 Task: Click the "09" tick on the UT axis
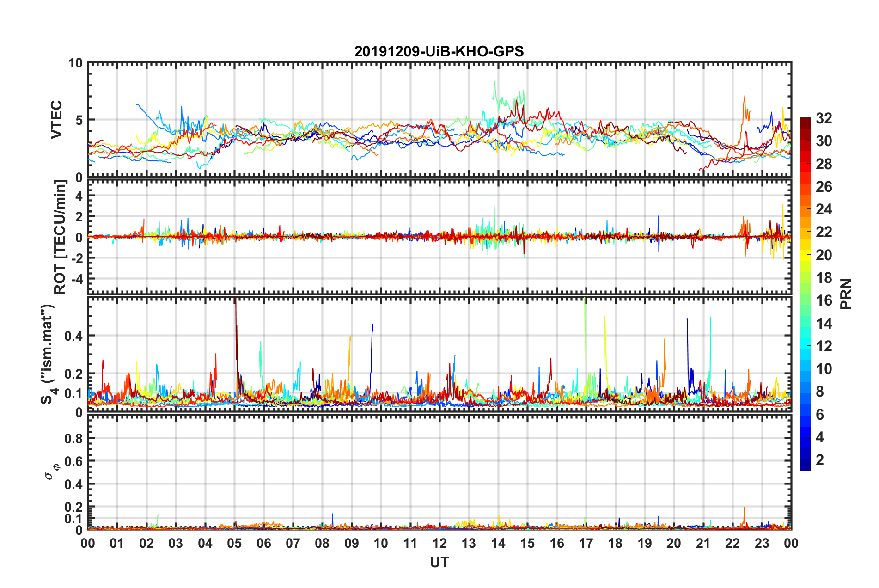click(352, 543)
